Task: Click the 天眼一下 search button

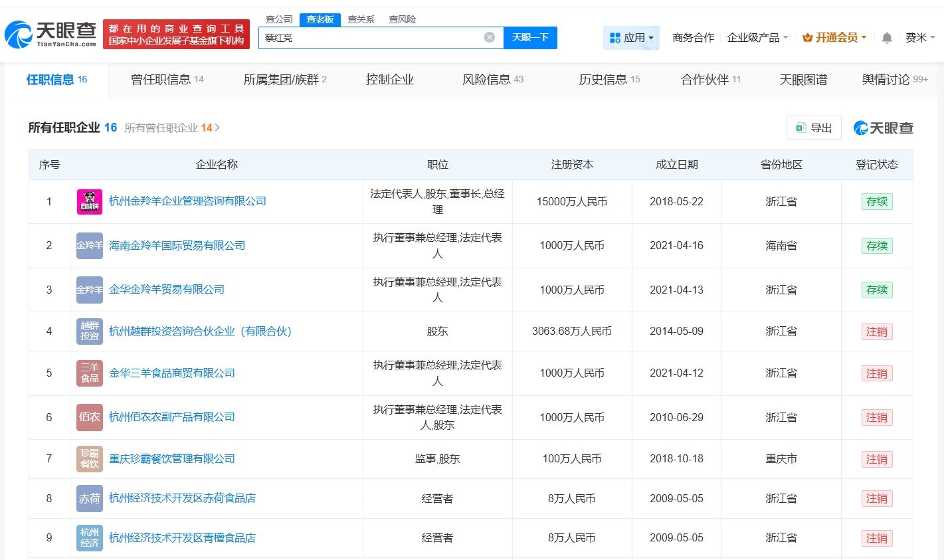Action: (531, 37)
